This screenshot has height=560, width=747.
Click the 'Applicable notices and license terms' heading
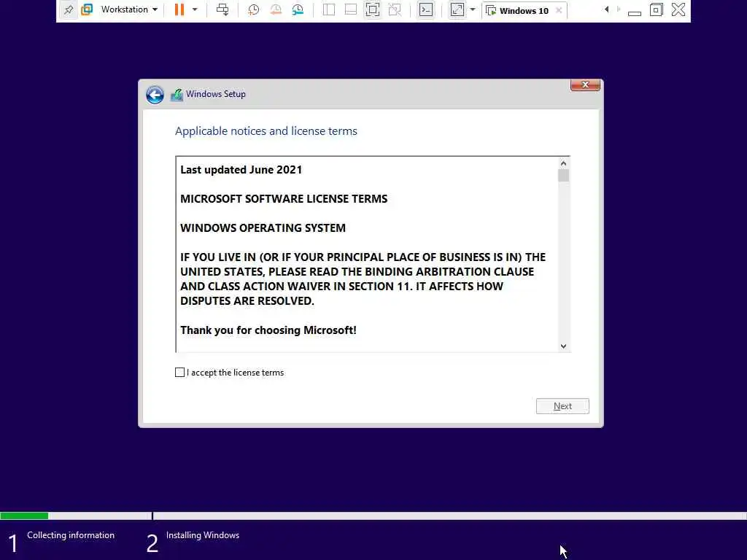click(266, 131)
